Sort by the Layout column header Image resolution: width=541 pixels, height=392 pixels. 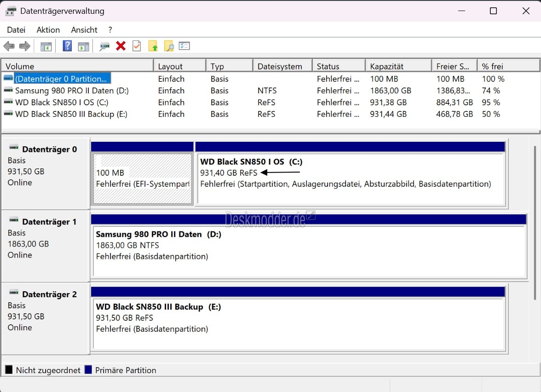click(180, 66)
